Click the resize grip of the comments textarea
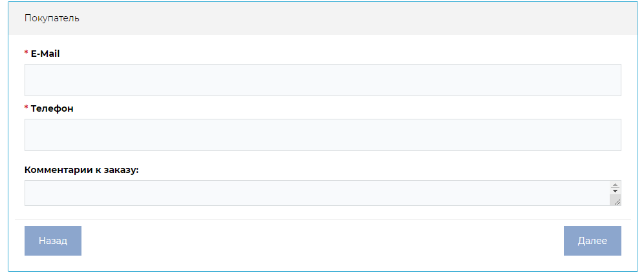The height and width of the screenshot is (275, 644). (617, 201)
